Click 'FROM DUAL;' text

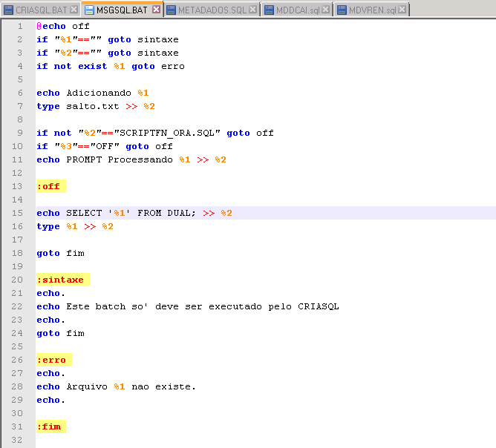pos(166,213)
